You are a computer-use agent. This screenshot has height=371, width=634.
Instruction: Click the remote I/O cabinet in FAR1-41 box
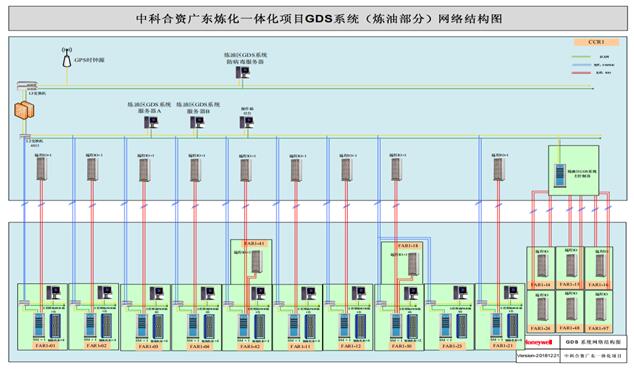(x=256, y=261)
